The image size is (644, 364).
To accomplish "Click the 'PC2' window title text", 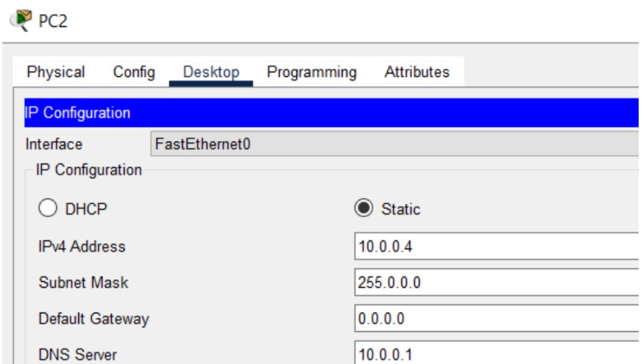I will [53, 21].
